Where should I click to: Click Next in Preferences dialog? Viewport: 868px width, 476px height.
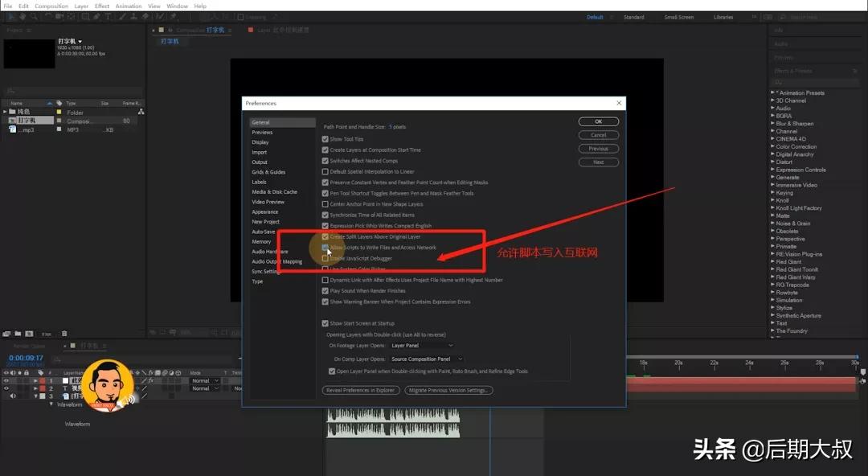pyautogui.click(x=599, y=162)
